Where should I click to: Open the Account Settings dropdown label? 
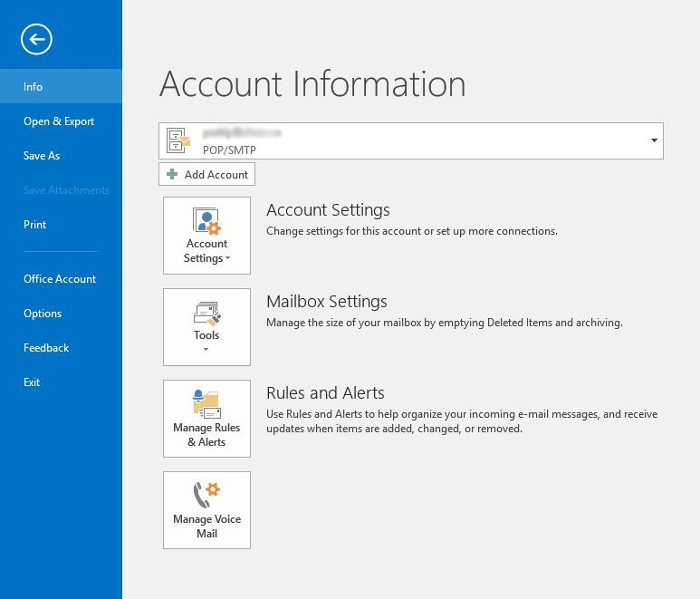click(x=206, y=251)
